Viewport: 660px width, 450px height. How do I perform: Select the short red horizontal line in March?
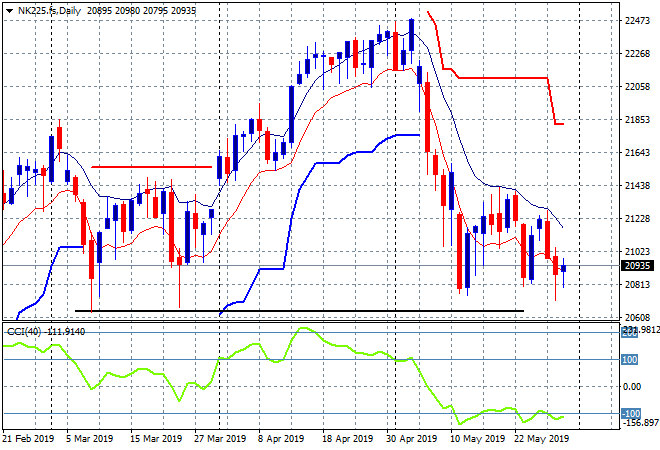coord(152,167)
